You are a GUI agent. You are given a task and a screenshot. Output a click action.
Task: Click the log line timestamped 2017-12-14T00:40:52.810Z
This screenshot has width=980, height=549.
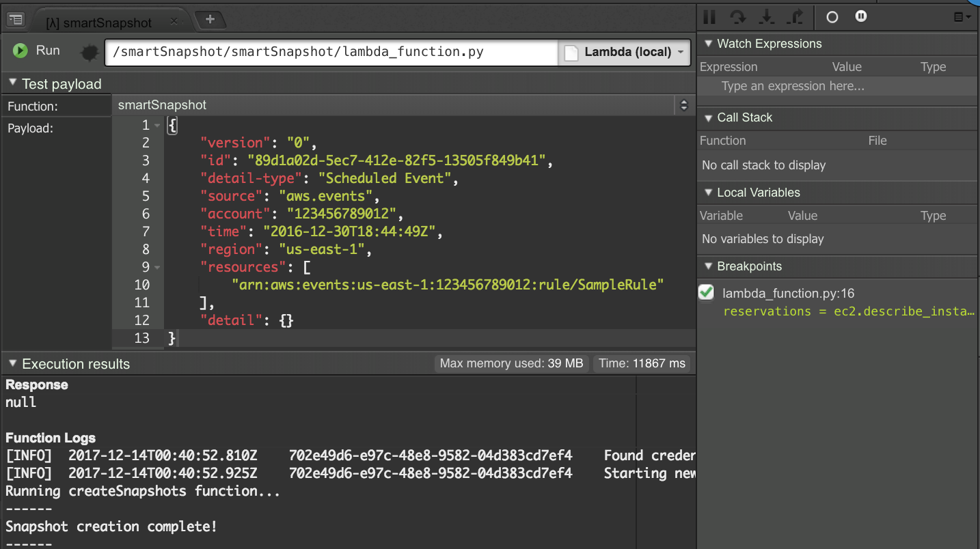point(350,455)
